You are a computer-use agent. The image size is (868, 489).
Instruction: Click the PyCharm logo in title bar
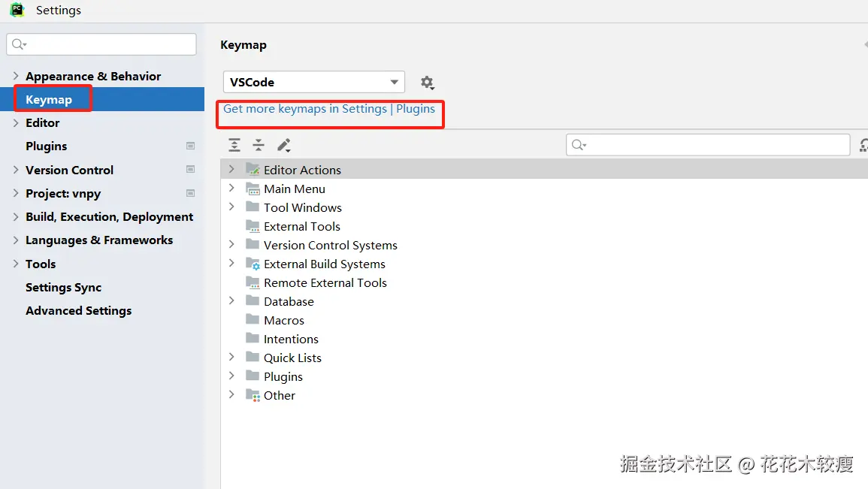coord(17,10)
